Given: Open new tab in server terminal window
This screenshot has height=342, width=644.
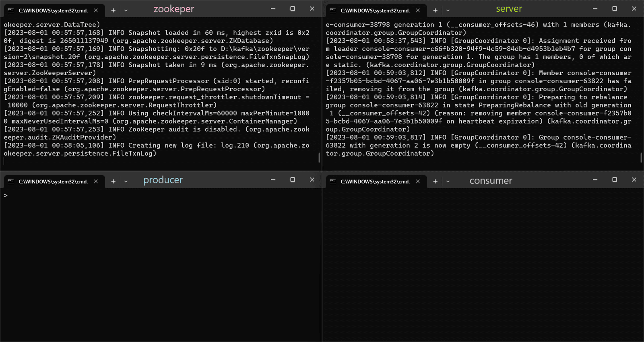Looking at the screenshot, I should tap(435, 10).
